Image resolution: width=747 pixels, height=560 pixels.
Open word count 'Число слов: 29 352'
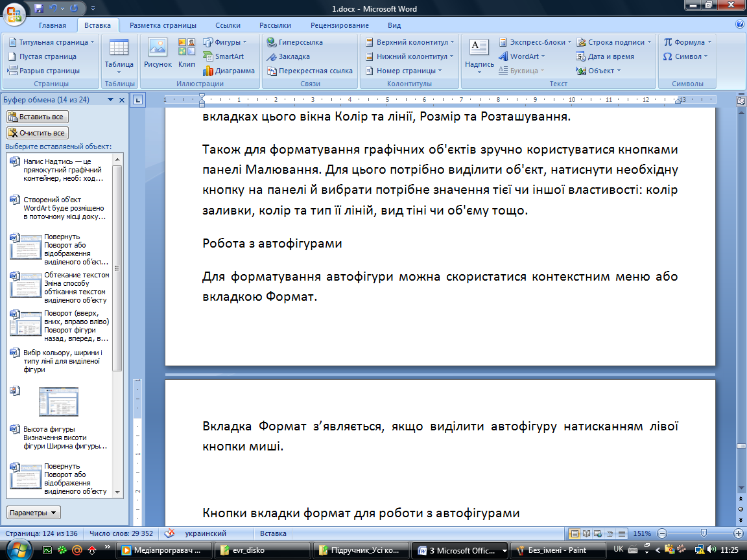coord(121,533)
